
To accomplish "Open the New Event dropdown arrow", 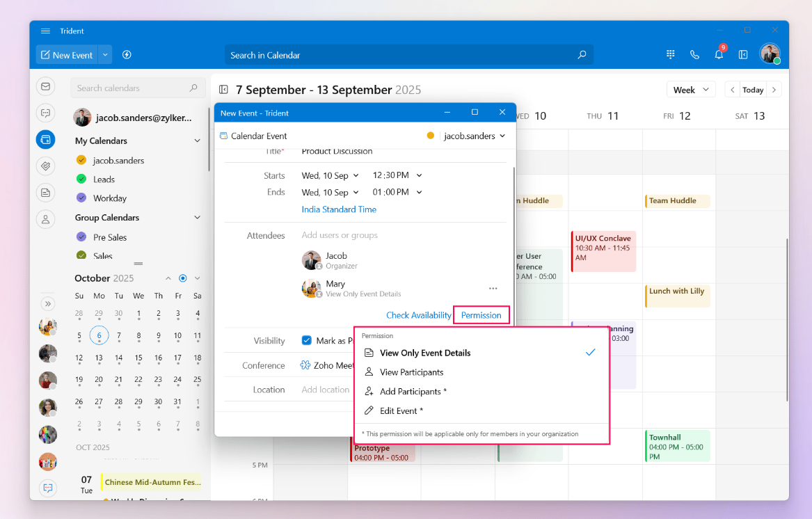I will point(105,55).
